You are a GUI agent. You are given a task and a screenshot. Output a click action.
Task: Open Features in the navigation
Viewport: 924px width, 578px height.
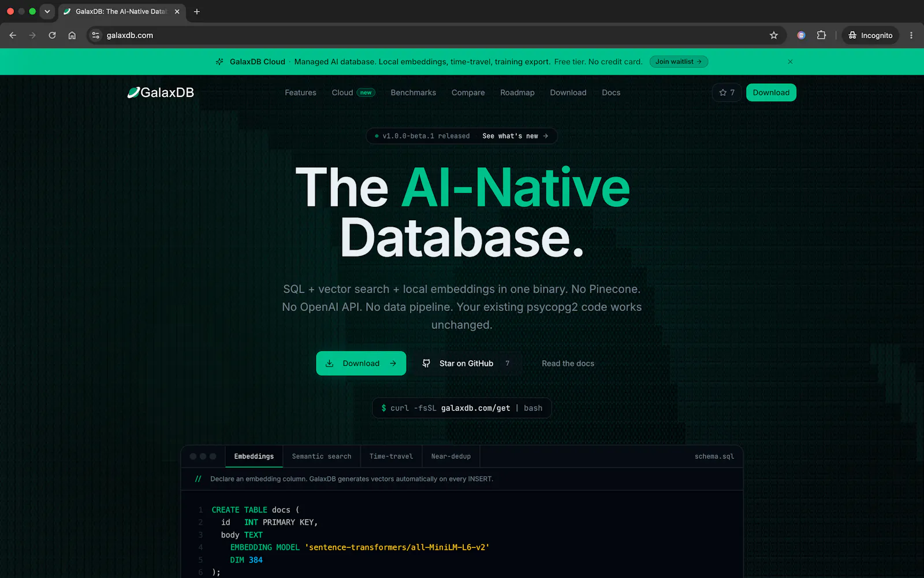click(300, 92)
